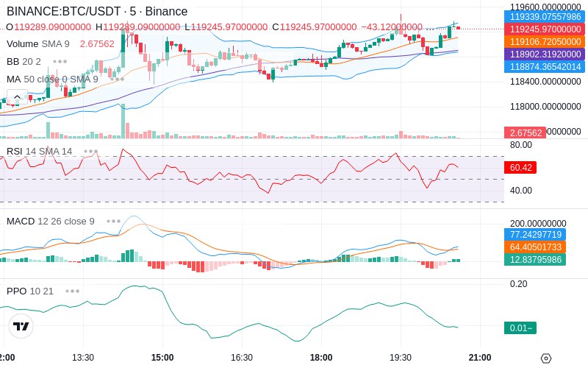Viewport: 588px width, 368px height.
Task: Click the Volume SMA value 2.67562 in legend
Action: (97, 44)
